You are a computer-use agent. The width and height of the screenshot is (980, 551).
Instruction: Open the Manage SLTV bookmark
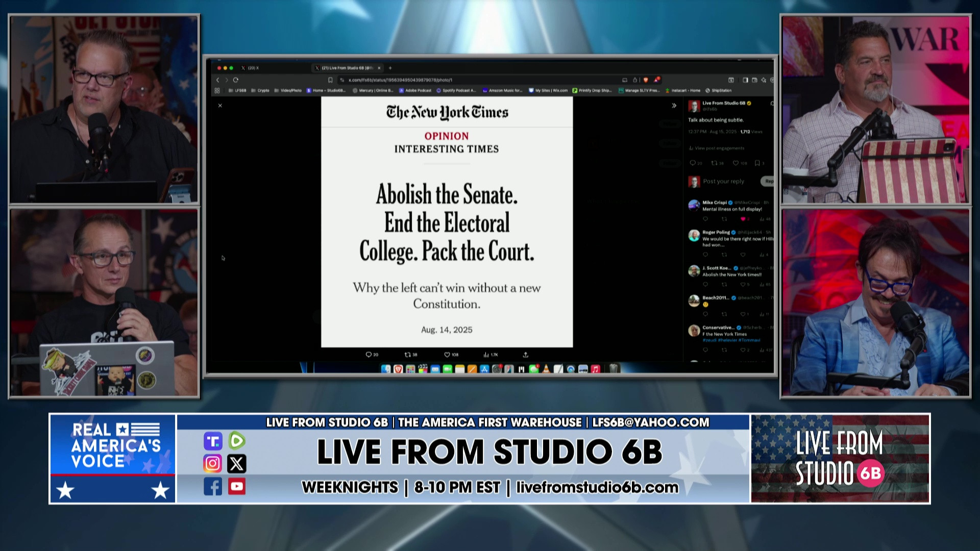(x=639, y=90)
